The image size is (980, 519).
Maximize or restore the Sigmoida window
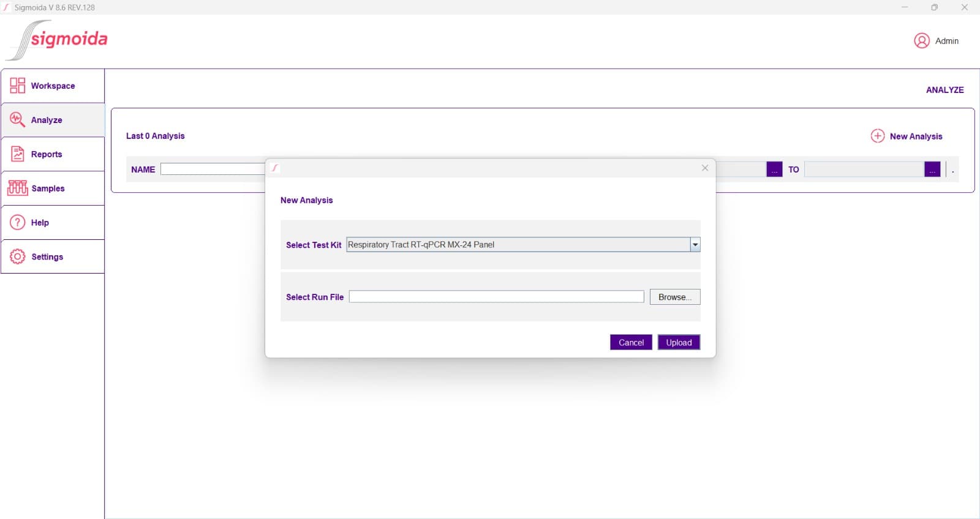point(934,7)
